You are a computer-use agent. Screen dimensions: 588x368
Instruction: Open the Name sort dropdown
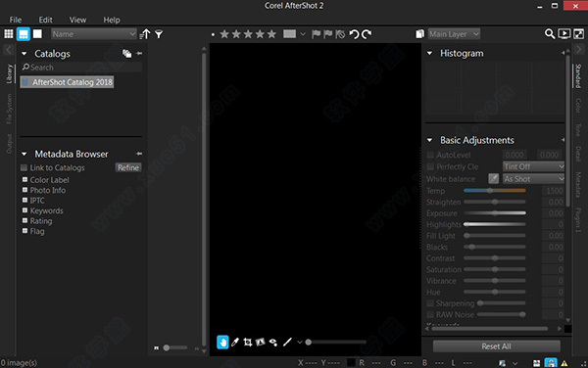point(94,34)
